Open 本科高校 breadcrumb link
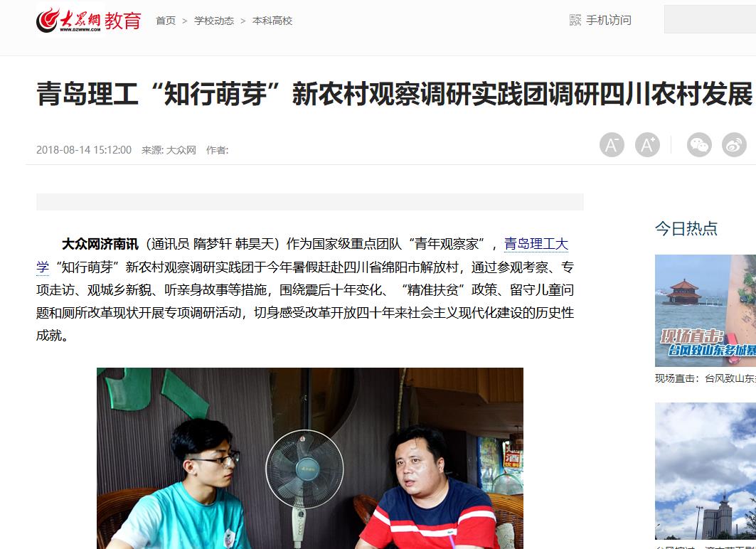 [x=272, y=21]
